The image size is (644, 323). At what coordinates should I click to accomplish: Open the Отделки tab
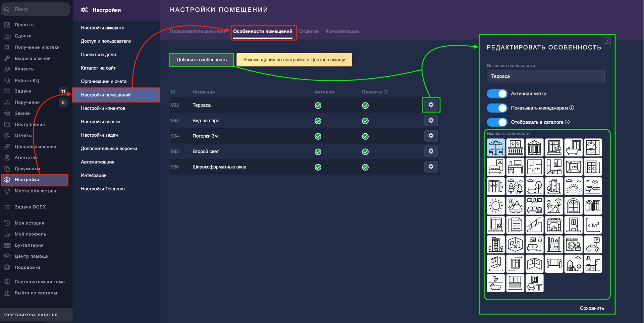tap(309, 31)
